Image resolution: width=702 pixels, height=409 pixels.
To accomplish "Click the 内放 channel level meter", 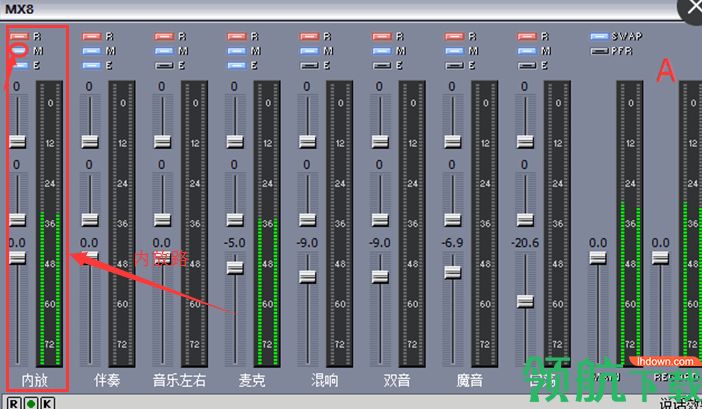I will point(49,224).
